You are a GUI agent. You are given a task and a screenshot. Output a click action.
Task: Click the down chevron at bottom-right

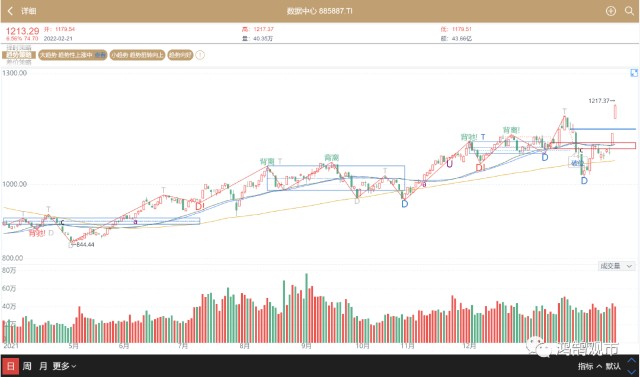[x=632, y=372]
